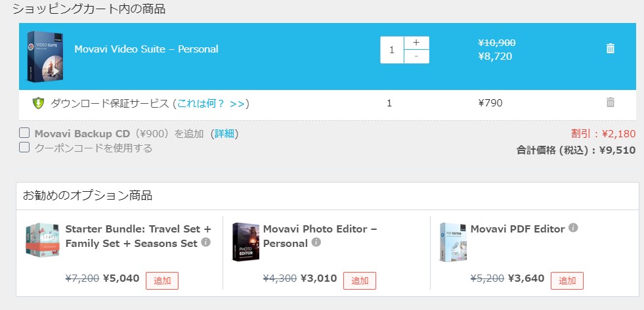Image resolution: width=644 pixels, height=310 pixels.
Task: Add Movavi PDF Editor with 追加 button
Action: coord(567,281)
